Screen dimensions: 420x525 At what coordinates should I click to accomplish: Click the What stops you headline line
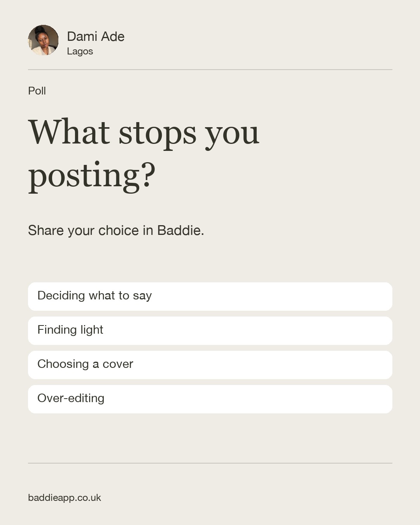click(143, 133)
